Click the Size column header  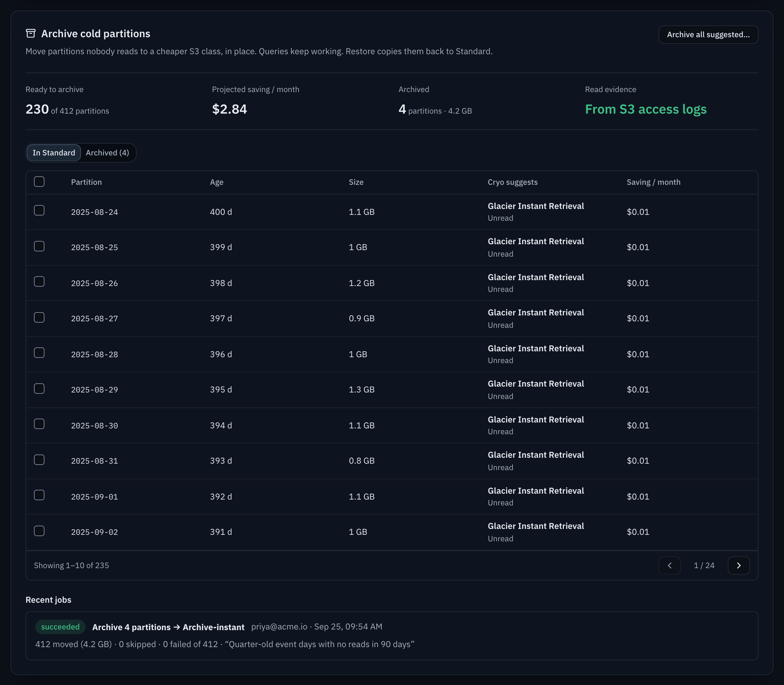click(356, 182)
